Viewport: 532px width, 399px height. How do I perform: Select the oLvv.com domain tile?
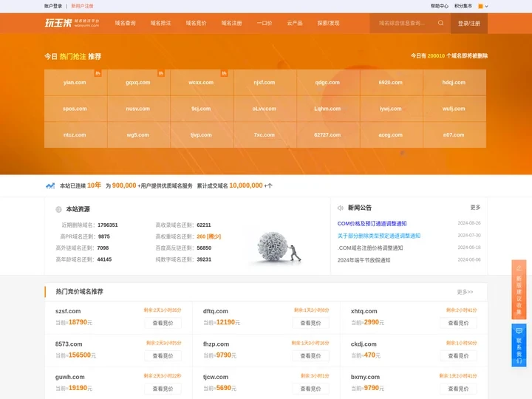[265, 109]
